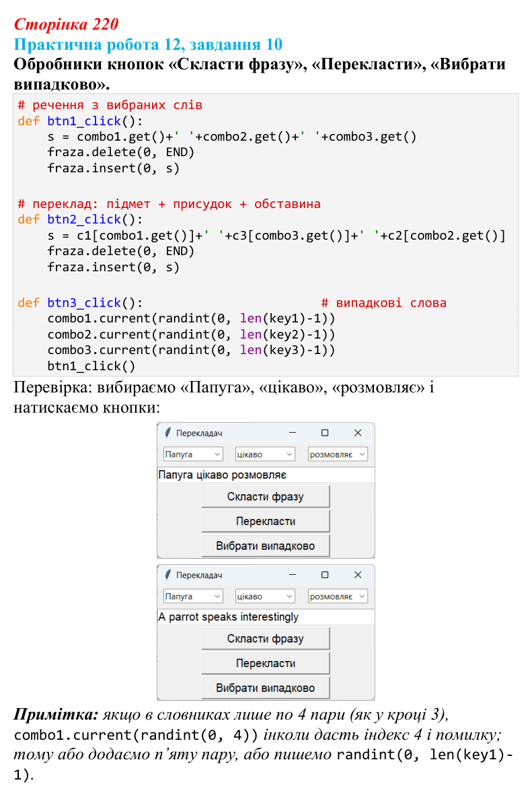Click Перекласти button in lower Перекладач window
This screenshot has height=797, width=532.
tap(266, 663)
